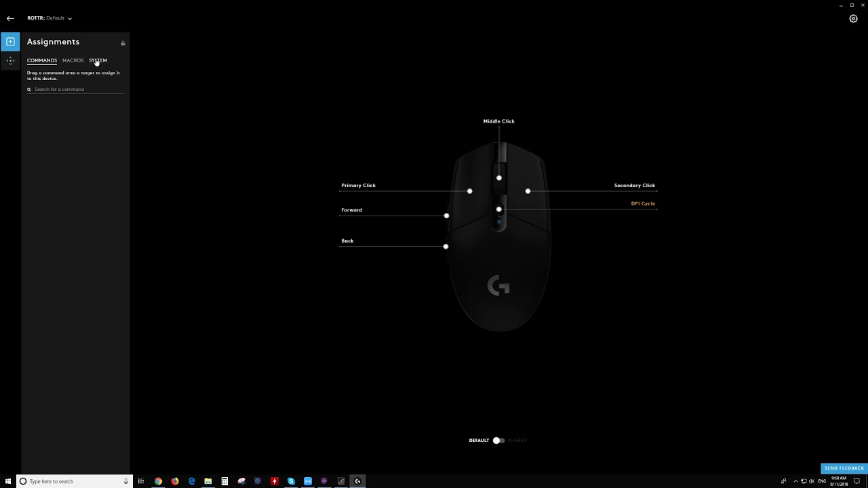Image resolution: width=868 pixels, height=488 pixels.
Task: Click the Middle Click button point
Action: pos(499,178)
